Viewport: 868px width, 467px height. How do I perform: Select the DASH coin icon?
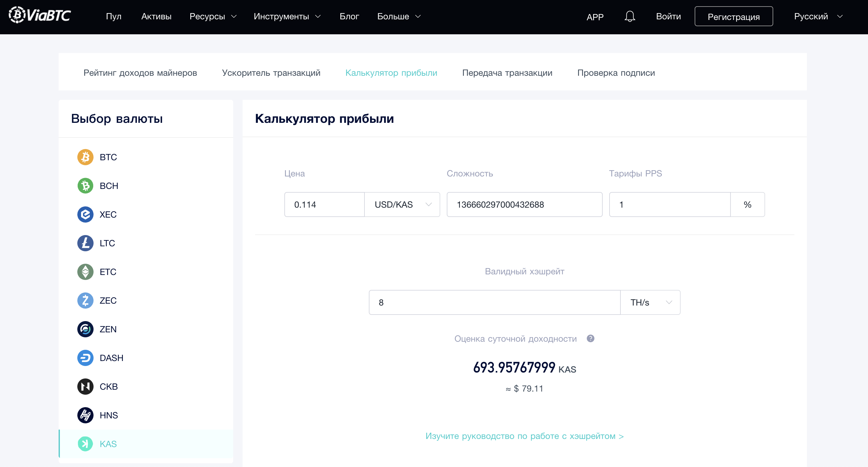click(85, 358)
